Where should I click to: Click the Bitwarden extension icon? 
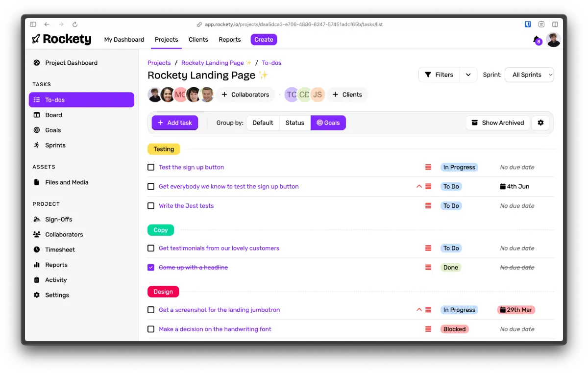click(x=528, y=24)
